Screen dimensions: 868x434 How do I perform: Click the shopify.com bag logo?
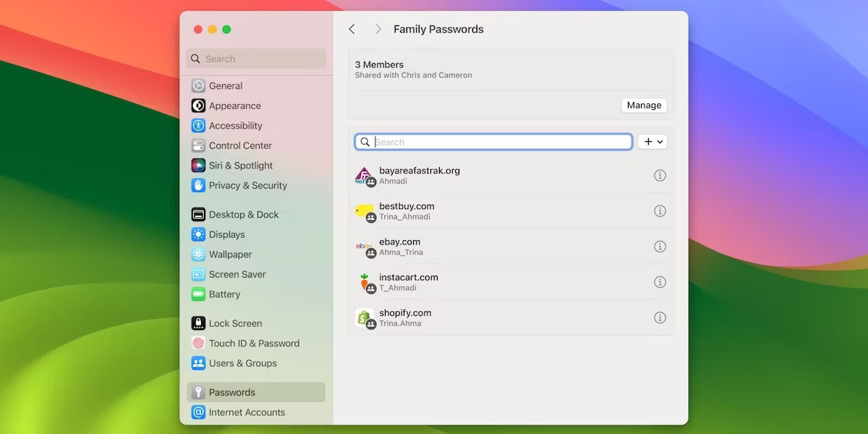pos(364,318)
